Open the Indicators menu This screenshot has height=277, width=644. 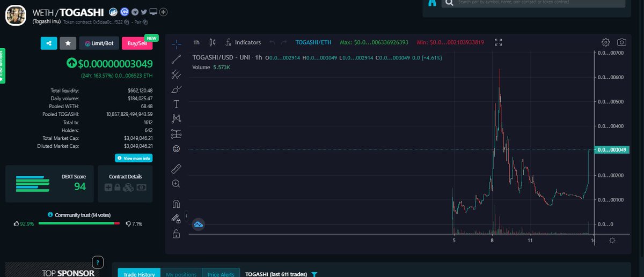tap(243, 42)
